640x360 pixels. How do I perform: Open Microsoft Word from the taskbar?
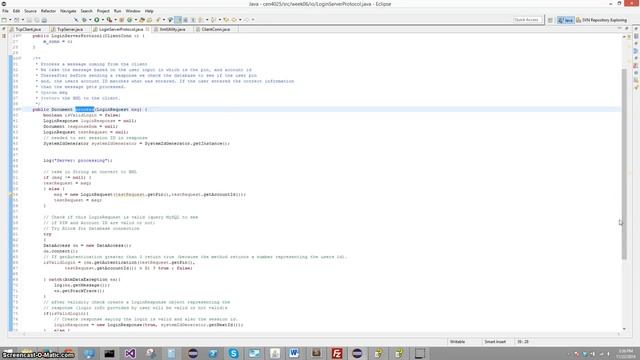point(294,353)
